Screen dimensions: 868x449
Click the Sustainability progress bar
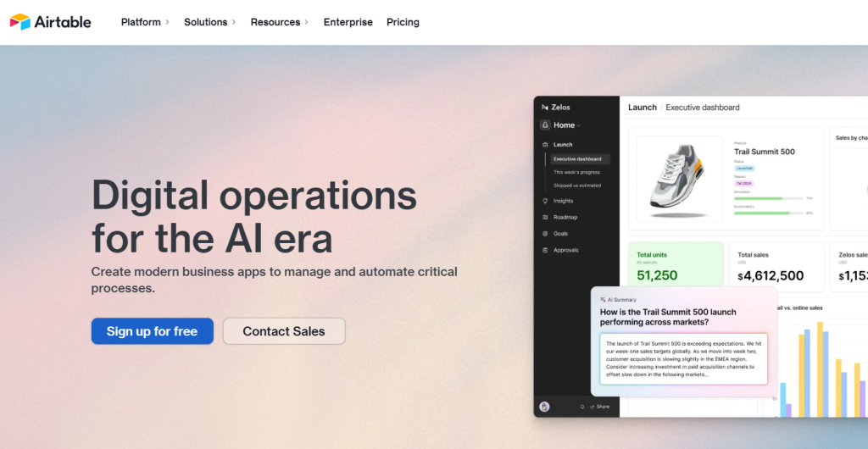coord(768,213)
